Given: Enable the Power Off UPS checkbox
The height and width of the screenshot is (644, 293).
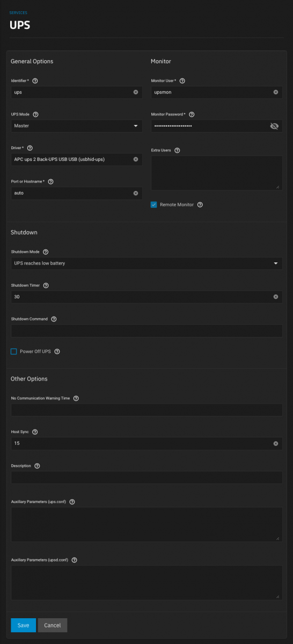Looking at the screenshot, I should point(14,352).
